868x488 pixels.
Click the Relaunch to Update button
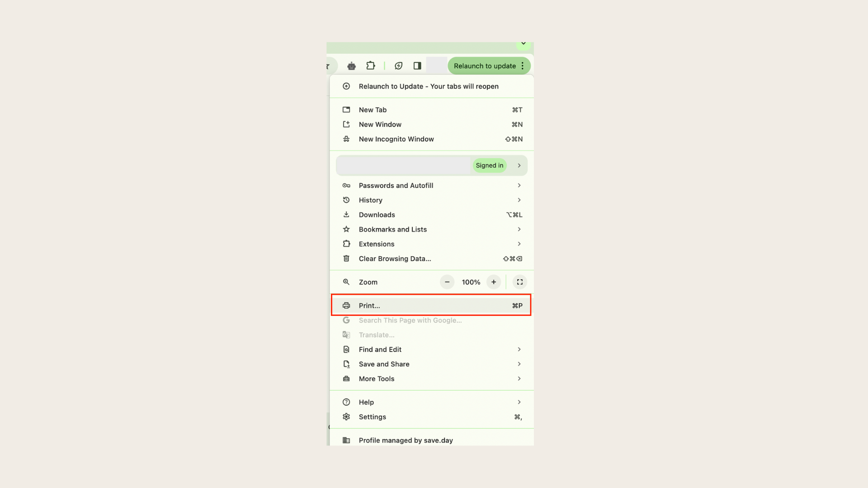(485, 66)
